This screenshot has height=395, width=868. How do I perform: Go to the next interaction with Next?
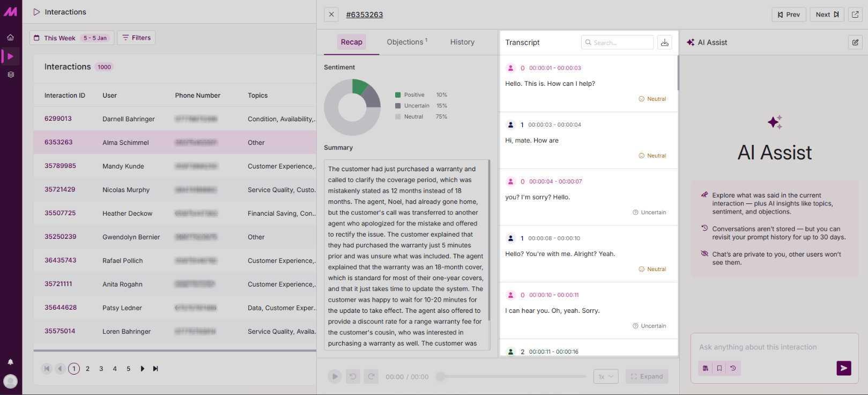pyautogui.click(x=827, y=14)
